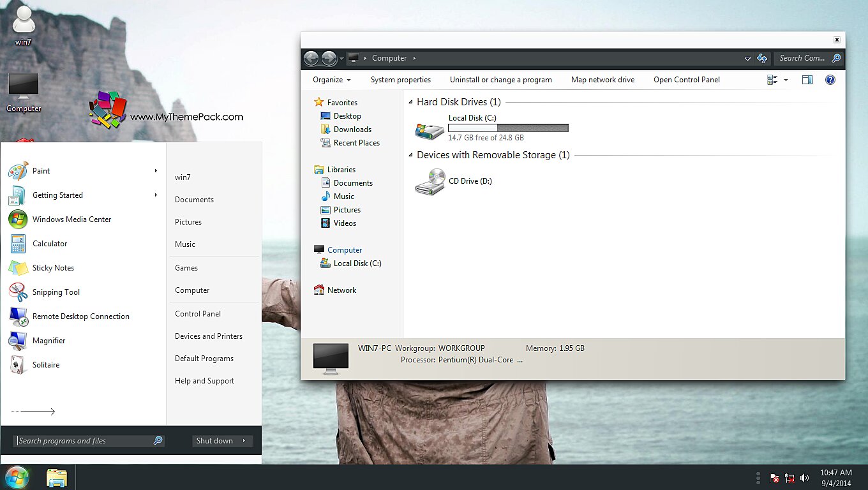The image size is (868, 490).
Task: Select Desktop under Favorites
Action: pyautogui.click(x=347, y=116)
